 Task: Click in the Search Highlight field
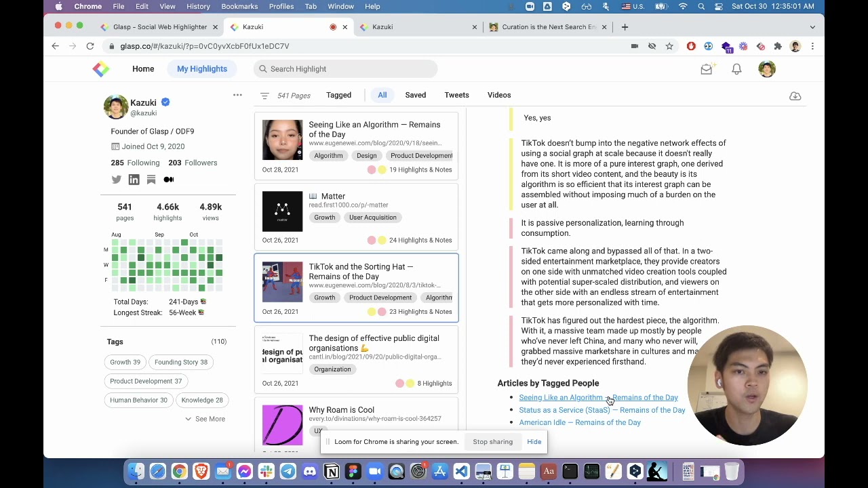point(346,68)
